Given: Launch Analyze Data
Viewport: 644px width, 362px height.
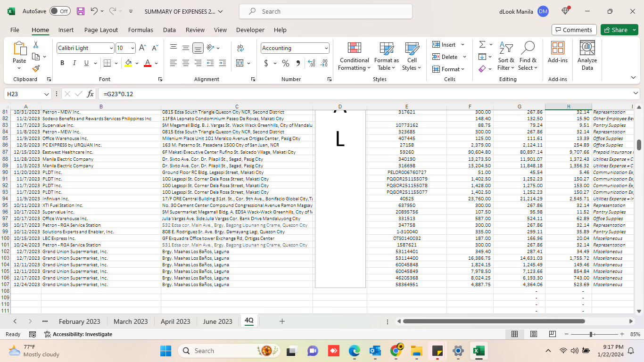Looking at the screenshot, I should 587,56.
